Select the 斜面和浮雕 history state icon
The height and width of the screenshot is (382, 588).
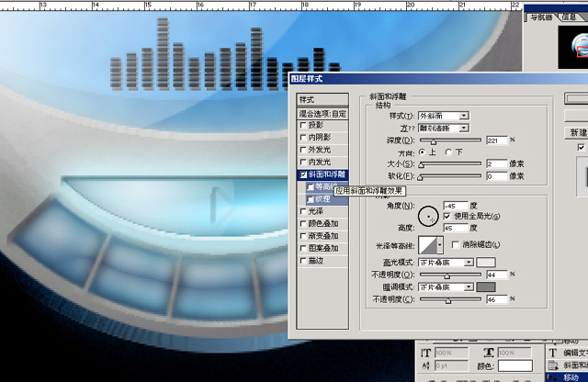(x=553, y=365)
